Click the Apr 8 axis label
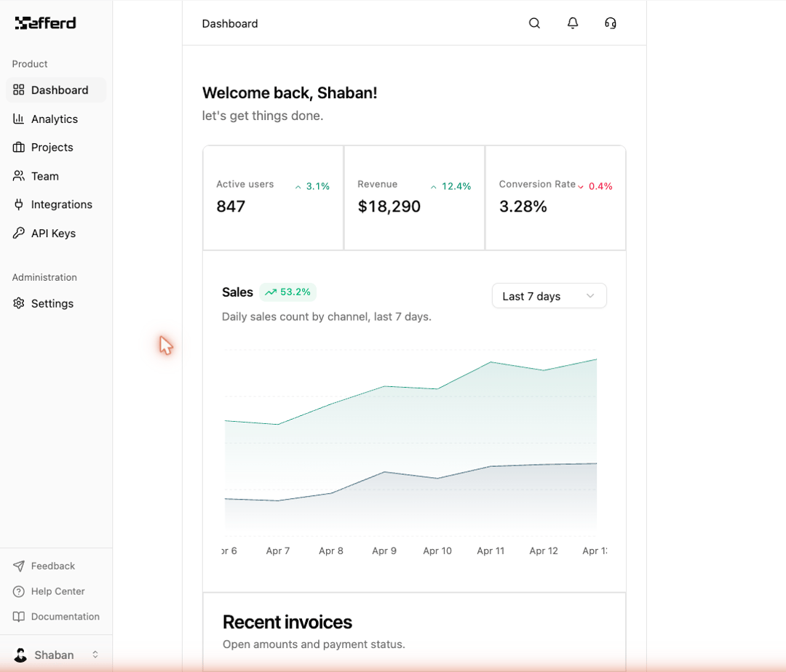 pos(331,551)
